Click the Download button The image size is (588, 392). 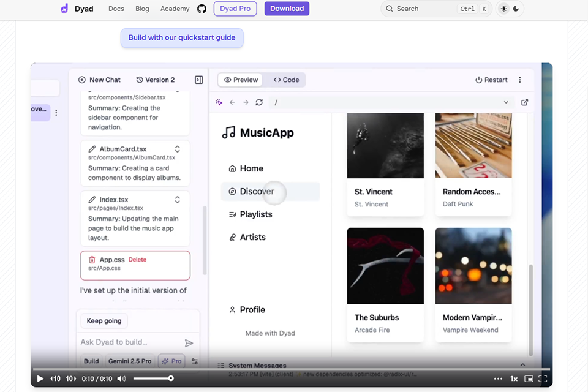(287, 9)
